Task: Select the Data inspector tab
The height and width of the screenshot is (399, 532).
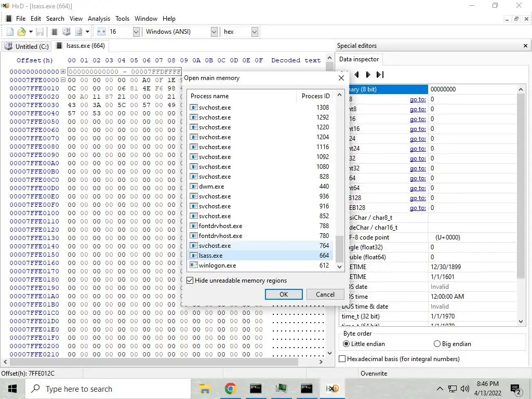Action: point(359,59)
